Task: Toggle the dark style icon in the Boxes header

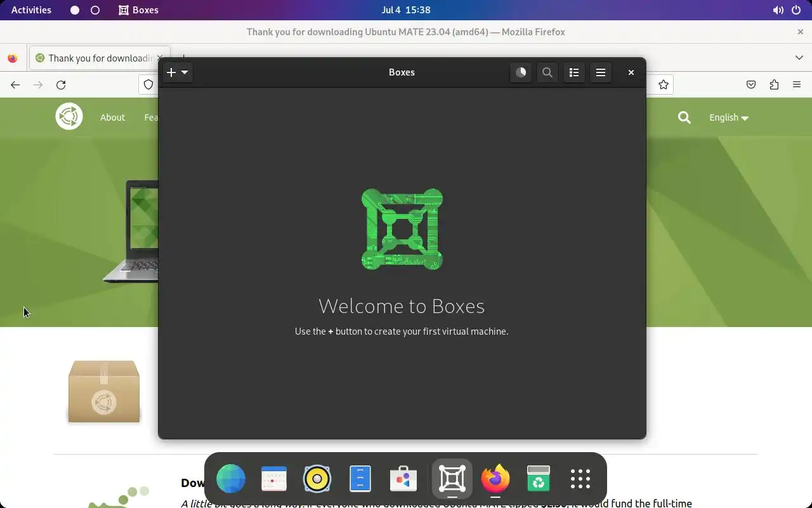Action: pos(521,72)
